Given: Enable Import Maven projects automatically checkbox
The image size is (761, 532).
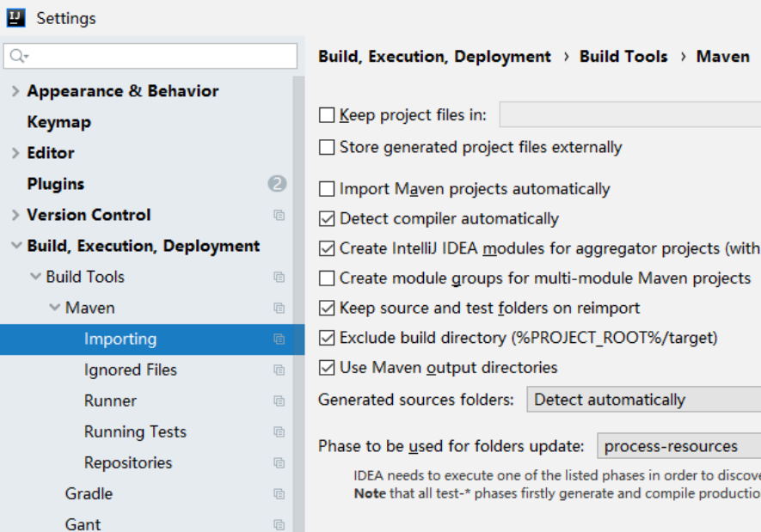Looking at the screenshot, I should click(x=327, y=189).
